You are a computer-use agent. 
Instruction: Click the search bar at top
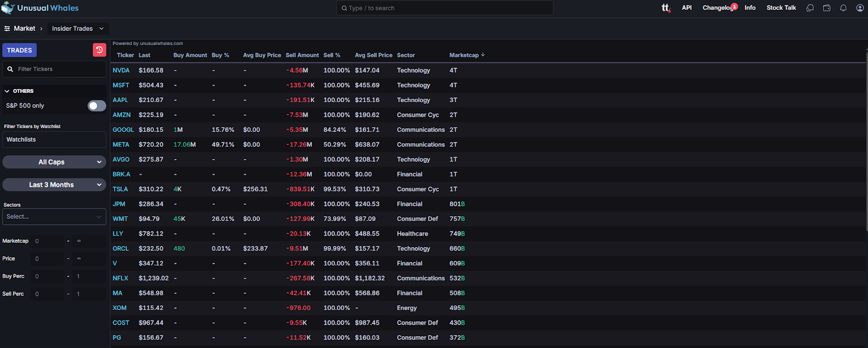445,8
